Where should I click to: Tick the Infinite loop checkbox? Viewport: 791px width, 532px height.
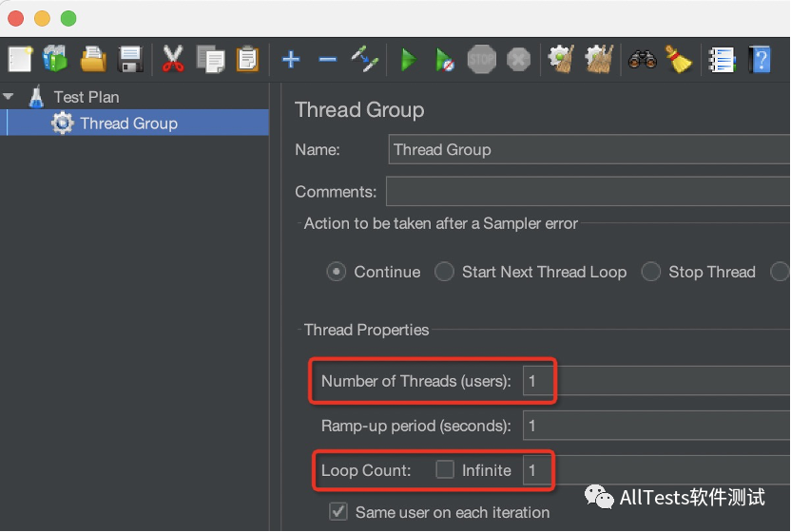(x=445, y=469)
